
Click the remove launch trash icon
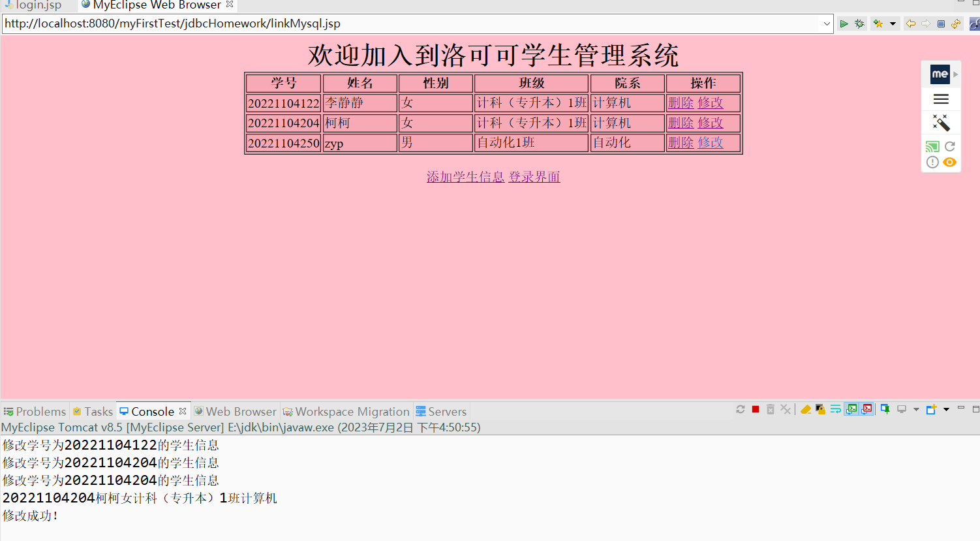(771, 409)
